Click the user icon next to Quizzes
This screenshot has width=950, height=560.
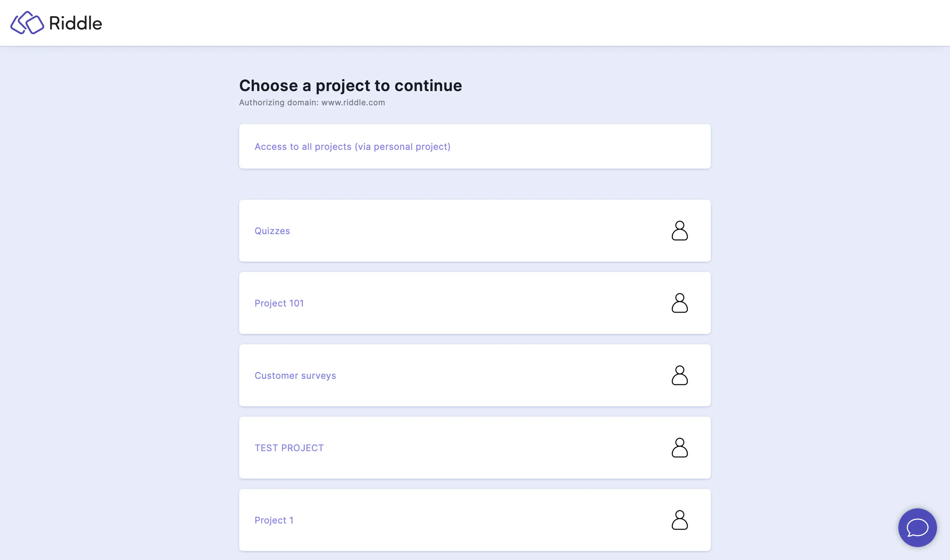pyautogui.click(x=679, y=230)
